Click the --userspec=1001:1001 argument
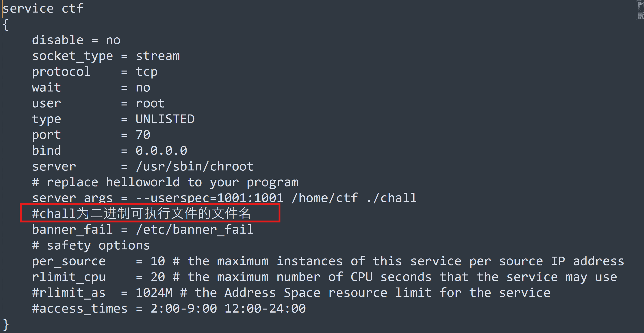 tap(210, 198)
